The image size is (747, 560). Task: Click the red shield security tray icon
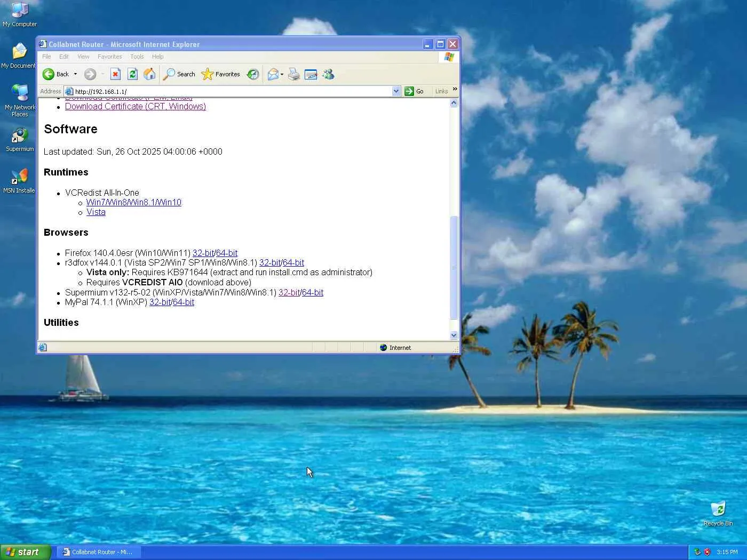708,552
